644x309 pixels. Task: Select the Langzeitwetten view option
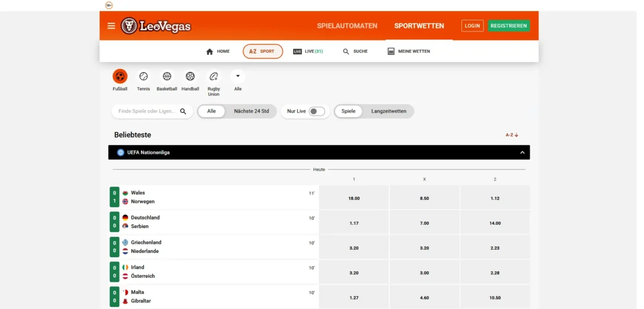pos(389,112)
